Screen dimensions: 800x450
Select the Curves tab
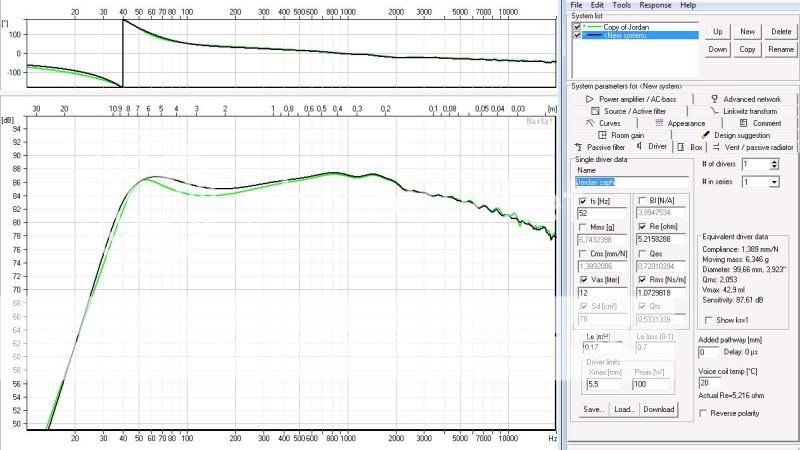click(x=603, y=123)
